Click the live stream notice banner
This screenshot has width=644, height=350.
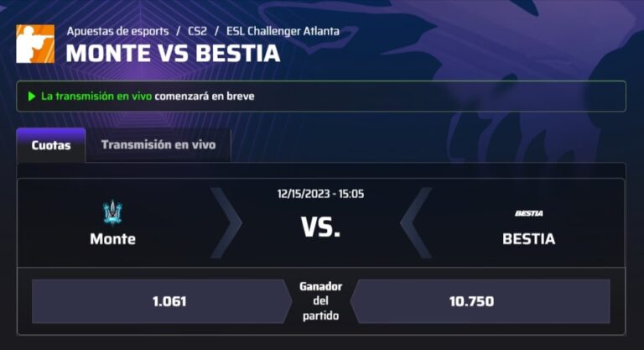(321, 97)
